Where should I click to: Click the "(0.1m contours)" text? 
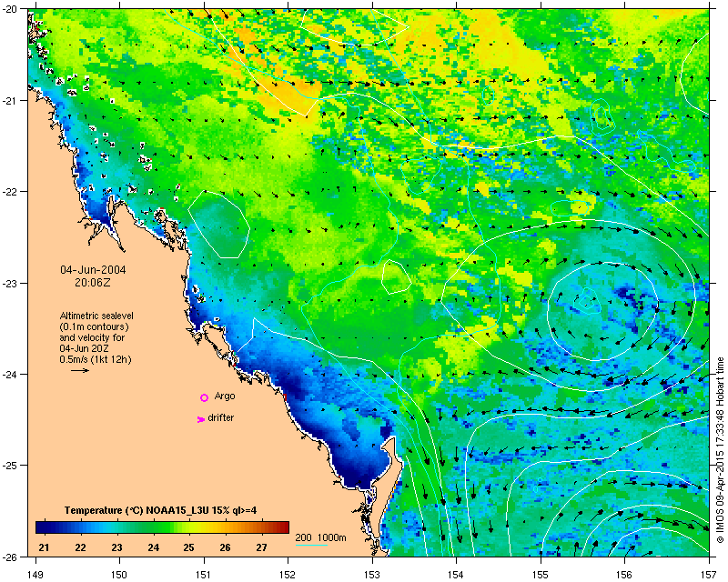(x=95, y=326)
